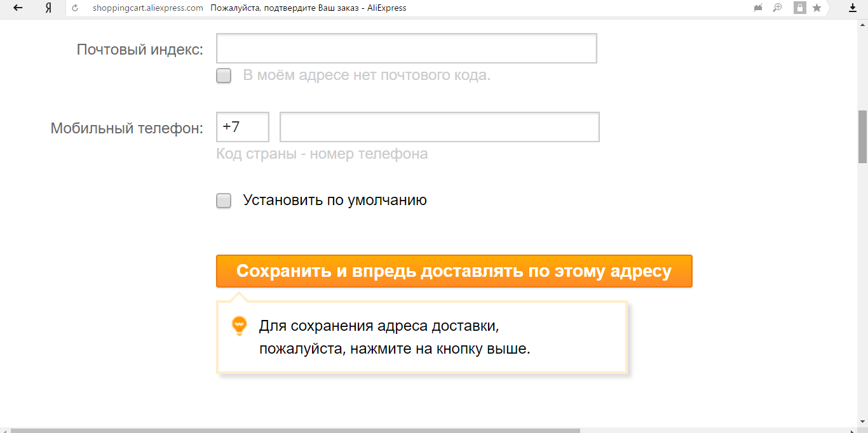The height and width of the screenshot is (433, 868).
Task: Click the +7 country code field
Action: (242, 127)
